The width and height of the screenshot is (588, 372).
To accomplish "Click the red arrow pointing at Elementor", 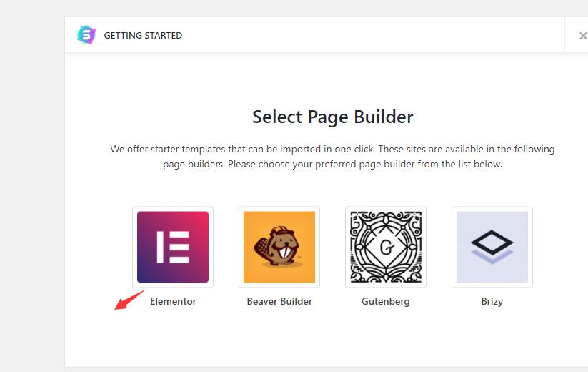I will (129, 300).
